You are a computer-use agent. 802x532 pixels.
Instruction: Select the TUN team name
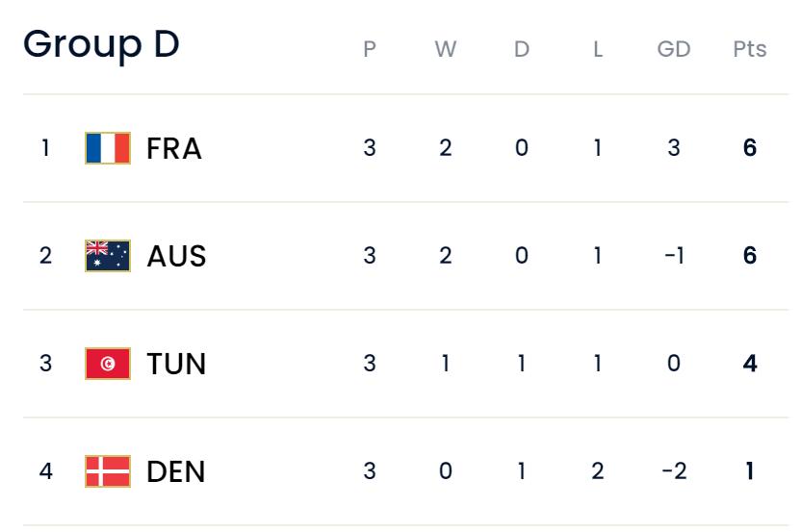pos(176,364)
